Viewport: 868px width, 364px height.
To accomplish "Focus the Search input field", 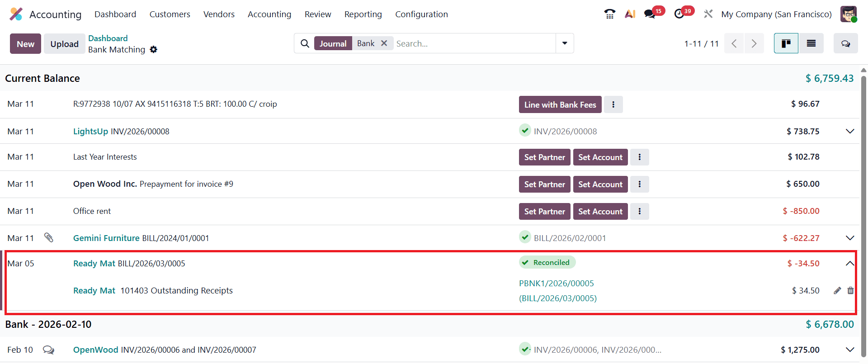I will pos(475,43).
